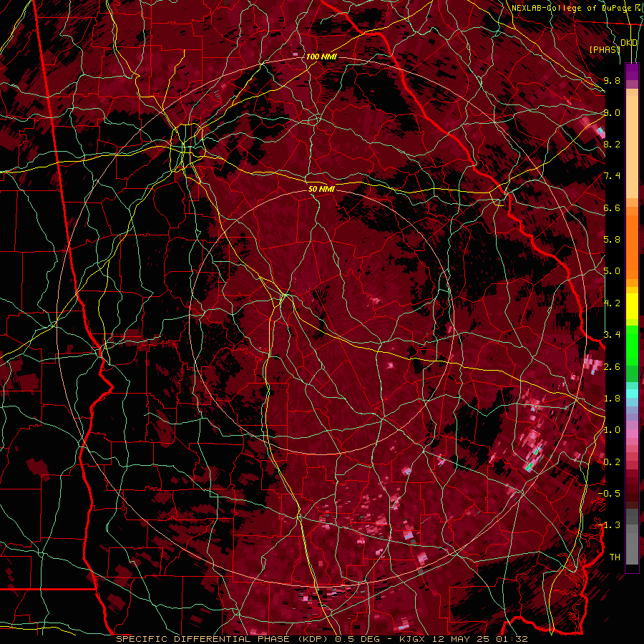Click the '1.8' color scale value
The height and width of the screenshot is (644, 644).
[x=612, y=399]
